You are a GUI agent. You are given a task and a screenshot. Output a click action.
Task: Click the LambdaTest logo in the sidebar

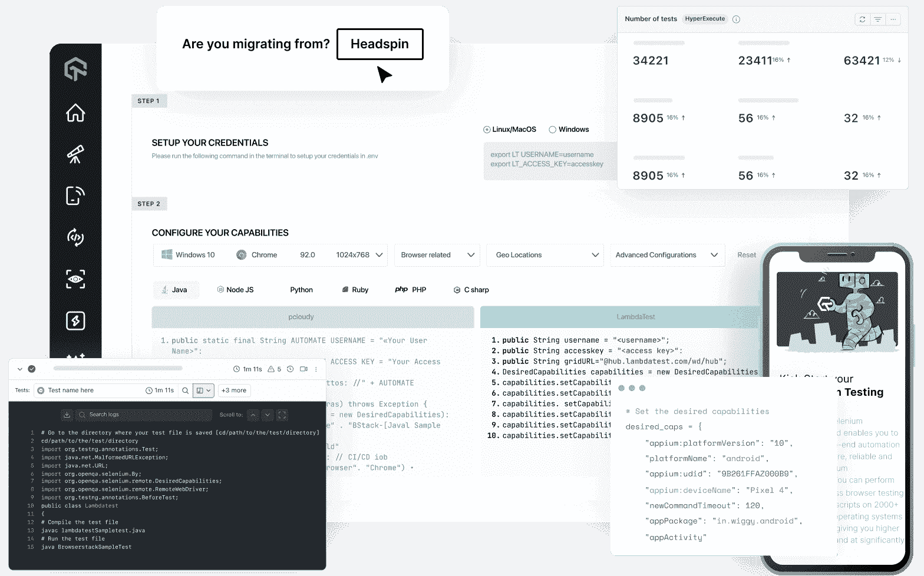(x=75, y=69)
